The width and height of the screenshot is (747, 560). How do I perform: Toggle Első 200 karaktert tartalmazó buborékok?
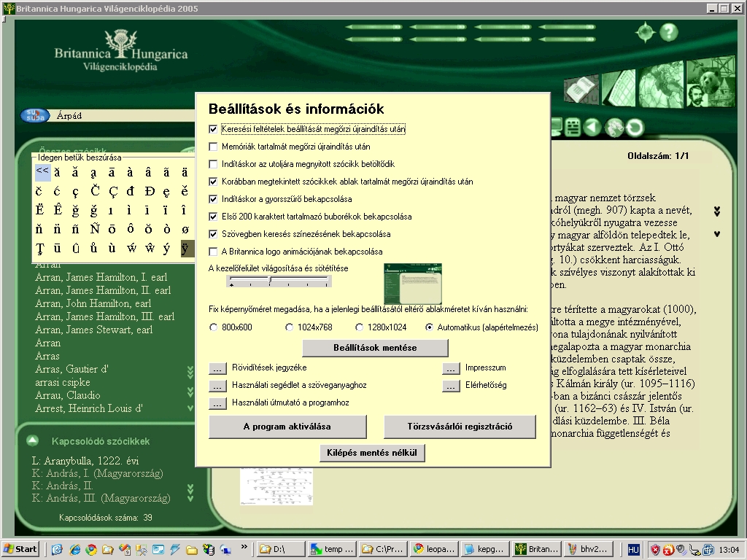pyautogui.click(x=213, y=217)
